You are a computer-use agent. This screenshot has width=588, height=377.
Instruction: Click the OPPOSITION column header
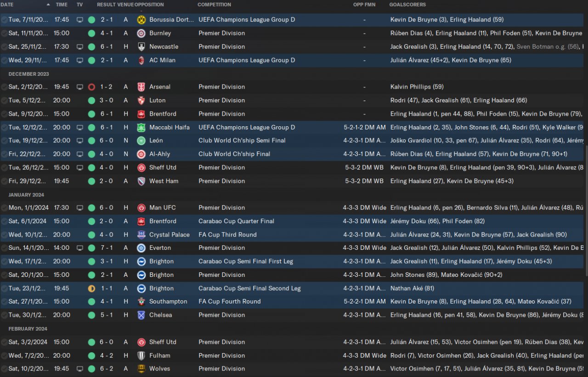(149, 5)
